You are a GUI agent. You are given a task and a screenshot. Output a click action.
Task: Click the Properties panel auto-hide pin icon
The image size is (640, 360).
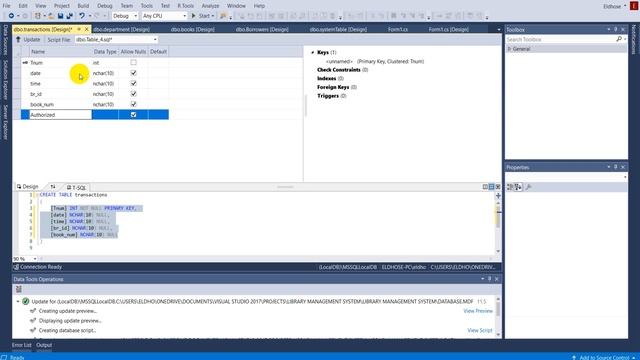[616, 167]
